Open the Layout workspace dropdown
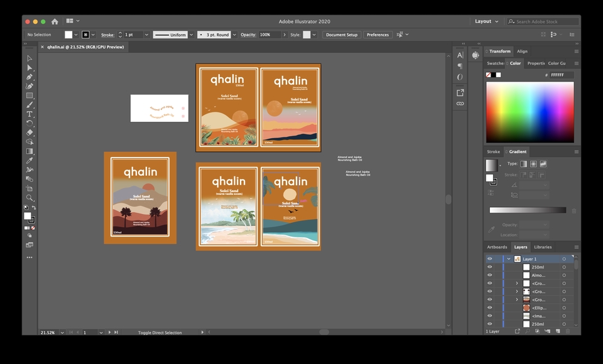The height and width of the screenshot is (364, 603). [x=486, y=21]
